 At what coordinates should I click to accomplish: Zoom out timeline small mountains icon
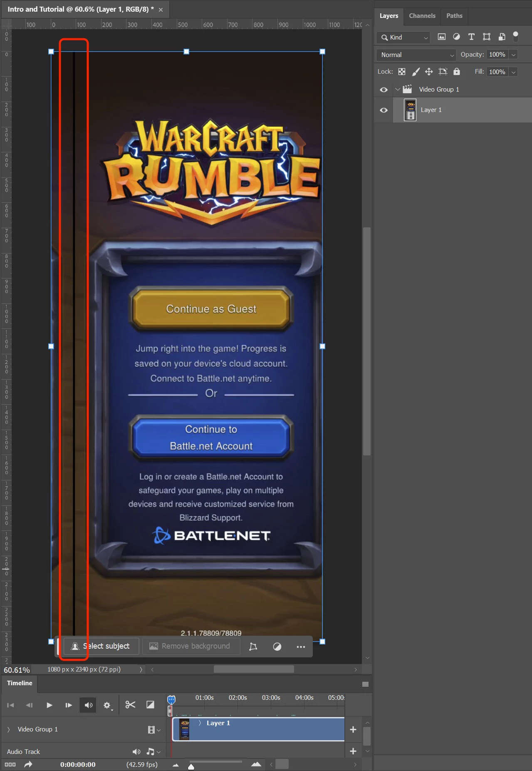click(176, 765)
